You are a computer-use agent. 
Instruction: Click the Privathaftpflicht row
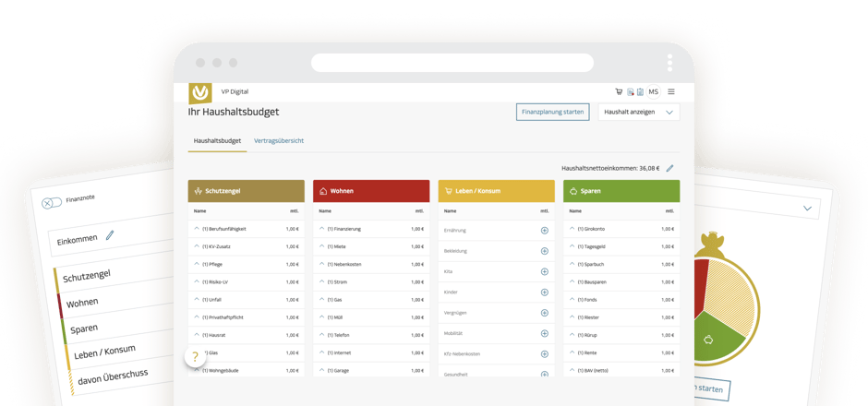(x=247, y=317)
